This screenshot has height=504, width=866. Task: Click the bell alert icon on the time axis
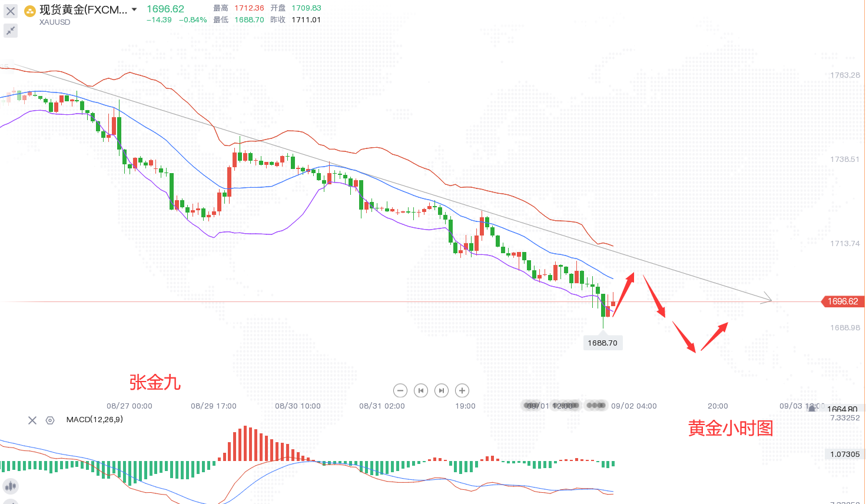point(812,407)
